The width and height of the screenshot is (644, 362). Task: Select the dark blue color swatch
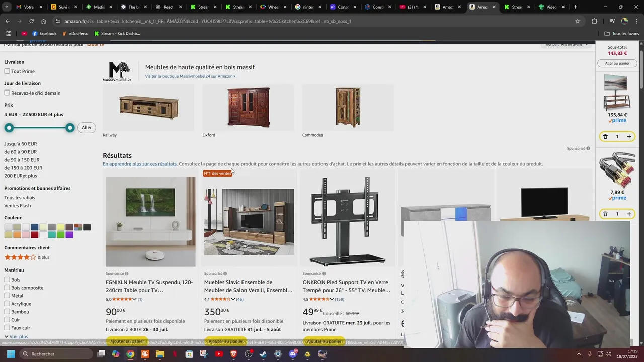(x=34, y=227)
